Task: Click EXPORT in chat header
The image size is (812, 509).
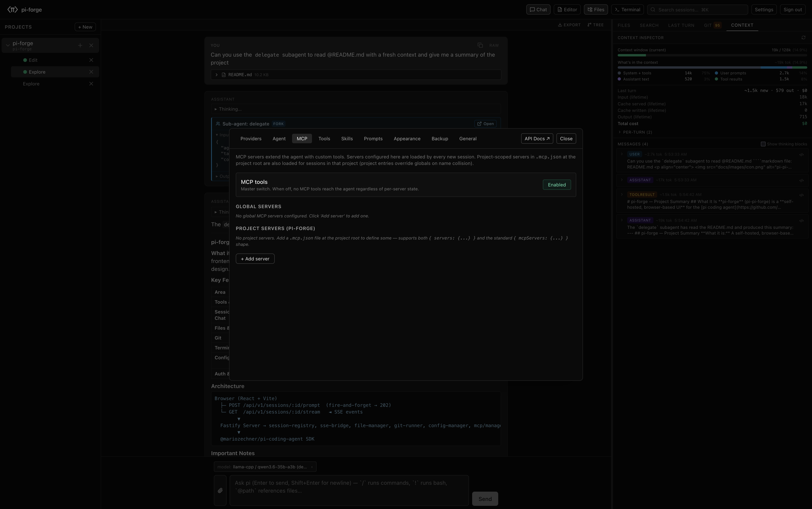Action: (569, 25)
